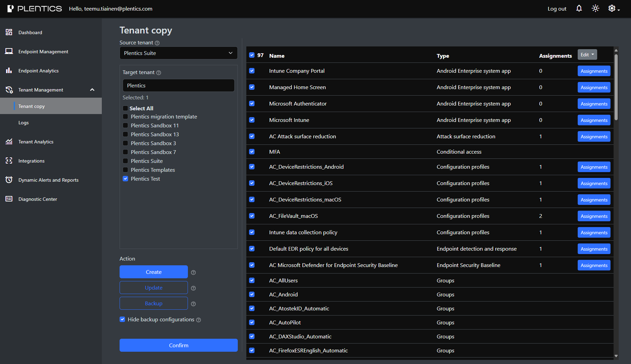
Task: Check the Select All tenants checkbox
Action: pyautogui.click(x=125, y=108)
